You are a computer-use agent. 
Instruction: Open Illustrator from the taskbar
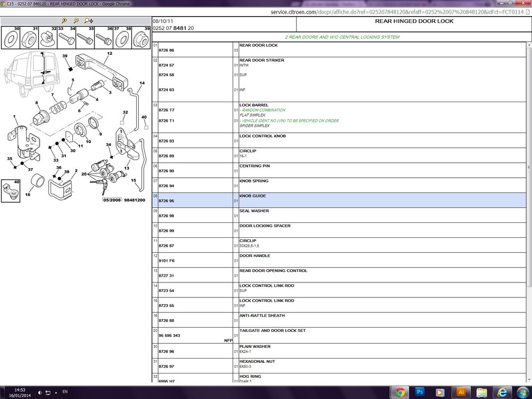pos(461,392)
